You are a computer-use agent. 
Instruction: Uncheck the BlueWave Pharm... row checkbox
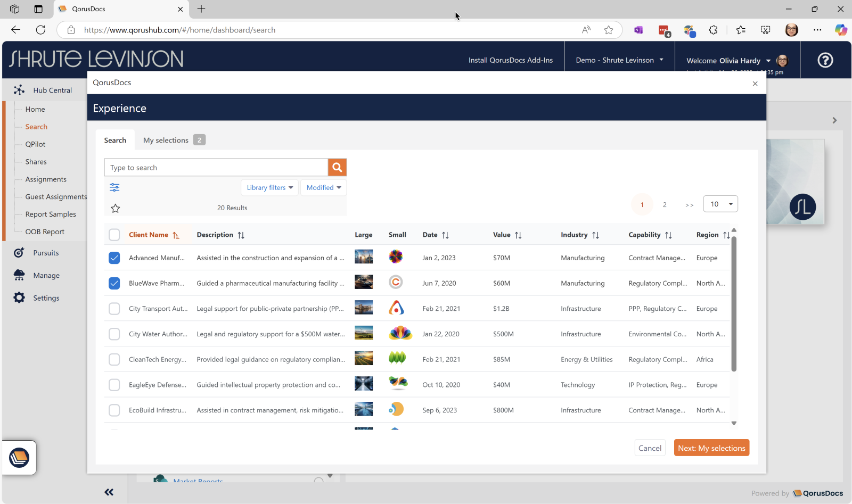(x=114, y=283)
